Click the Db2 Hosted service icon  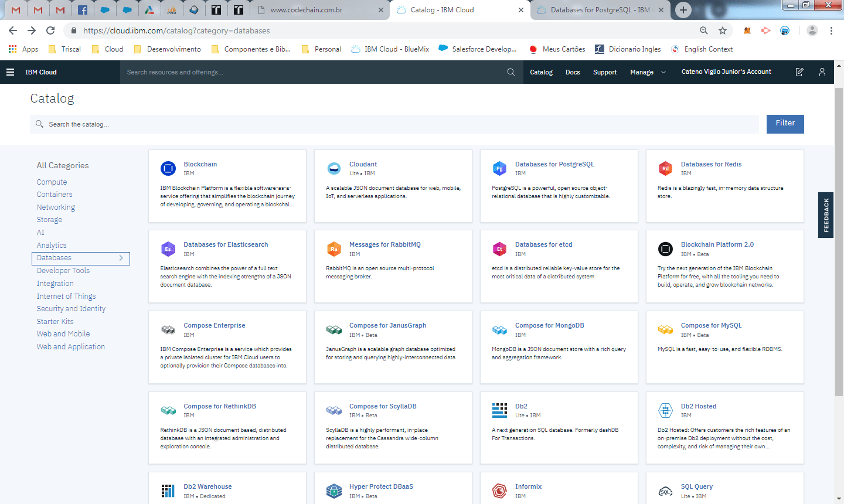click(x=665, y=410)
